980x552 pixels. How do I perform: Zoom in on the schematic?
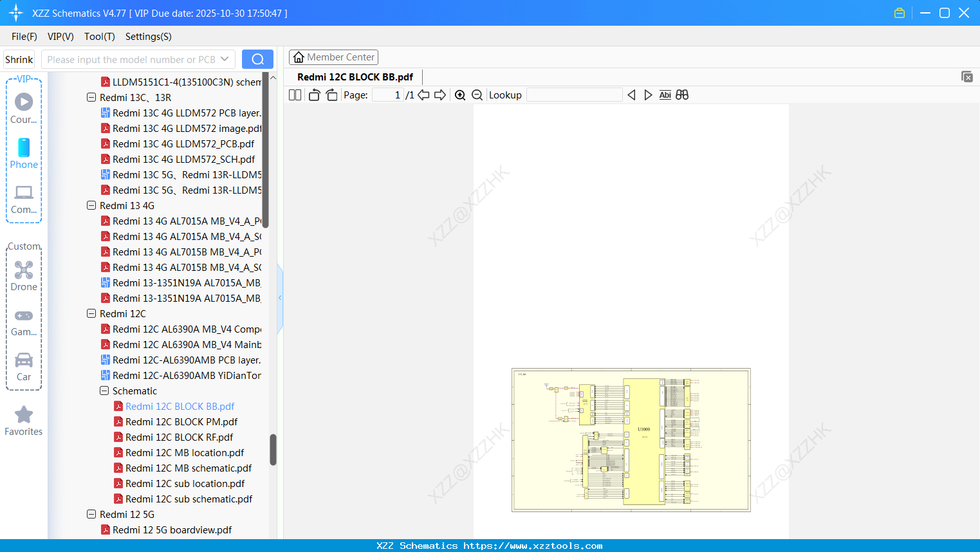click(460, 95)
